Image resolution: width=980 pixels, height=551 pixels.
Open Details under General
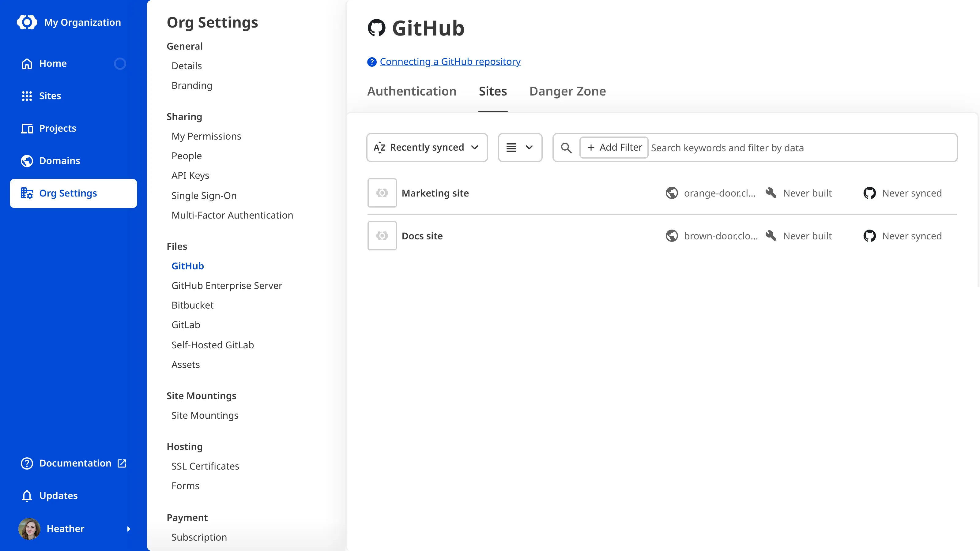tap(187, 66)
